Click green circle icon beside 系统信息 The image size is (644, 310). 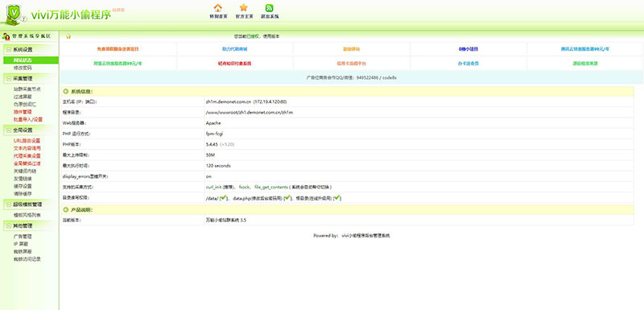pos(66,91)
